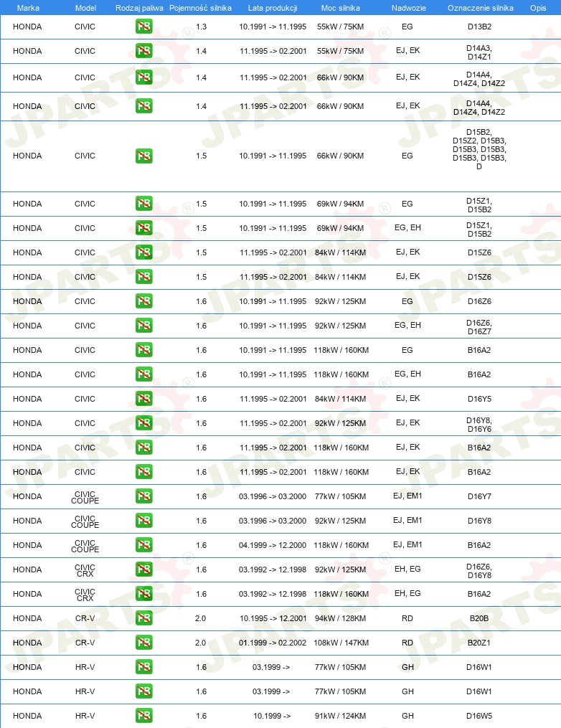Select the Oznaczenie silnika column header
This screenshot has width=561, height=728.
(481, 8)
